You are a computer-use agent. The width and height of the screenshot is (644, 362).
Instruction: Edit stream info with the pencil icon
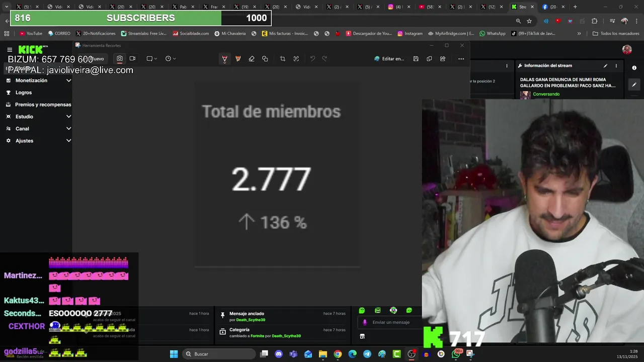click(605, 66)
